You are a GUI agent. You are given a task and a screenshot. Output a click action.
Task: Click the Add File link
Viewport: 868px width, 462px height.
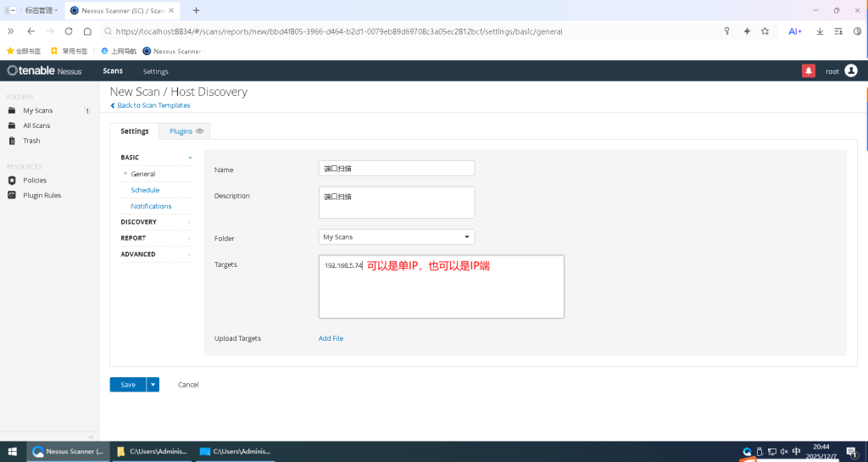pos(331,338)
